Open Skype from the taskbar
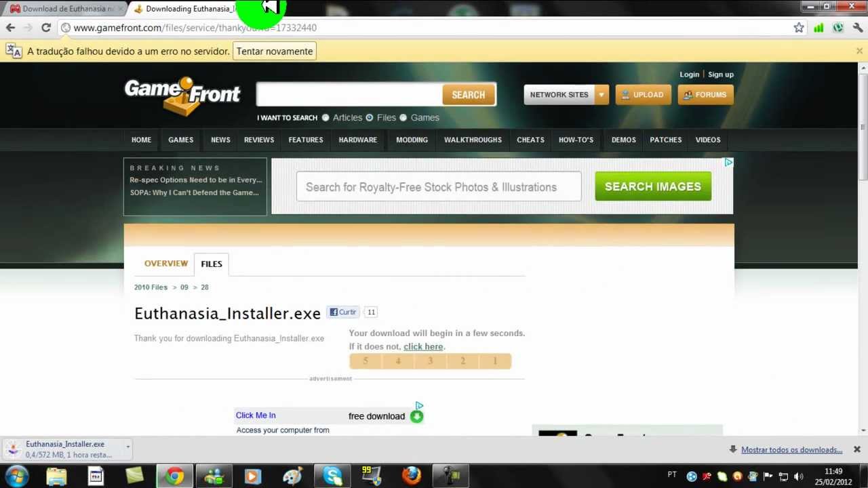Viewport: 868px width, 488px height. (332, 476)
